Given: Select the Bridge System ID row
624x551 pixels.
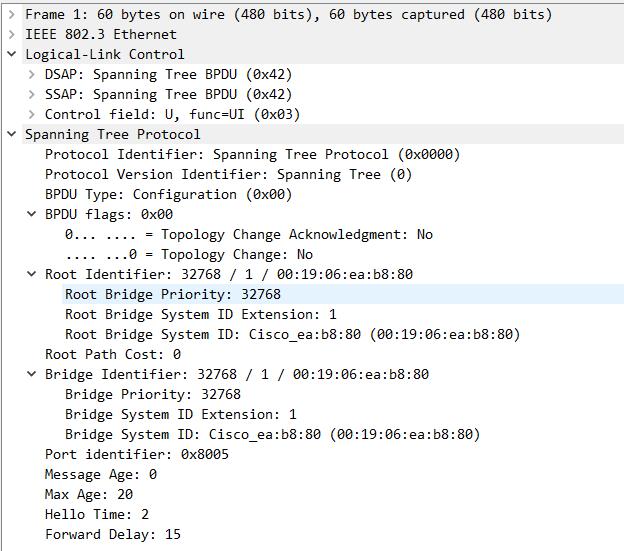Looking at the screenshot, I should click(x=272, y=434).
